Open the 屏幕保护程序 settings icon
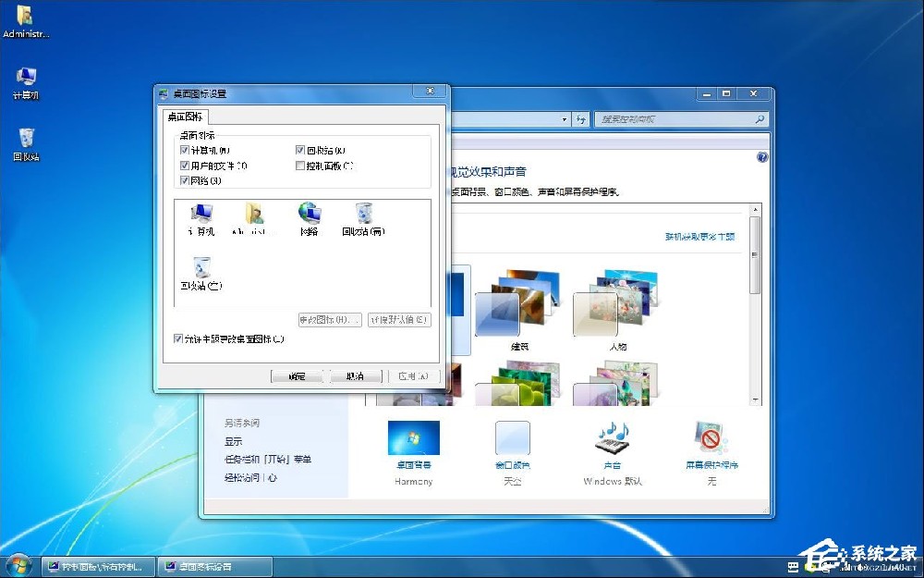924x578 pixels. (711, 438)
